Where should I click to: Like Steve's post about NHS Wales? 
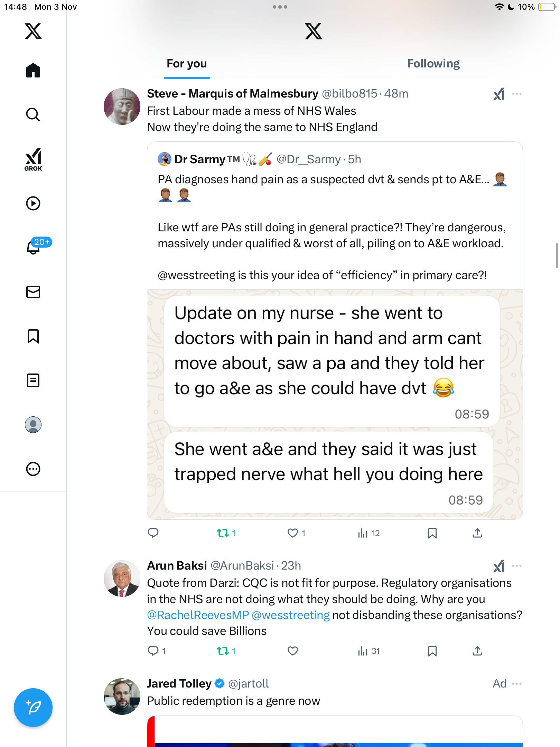(293, 533)
